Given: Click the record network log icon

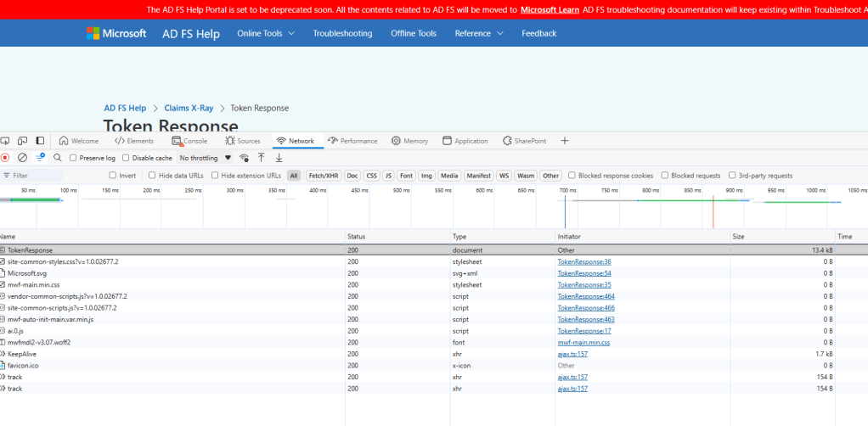Looking at the screenshot, I should 5,158.
